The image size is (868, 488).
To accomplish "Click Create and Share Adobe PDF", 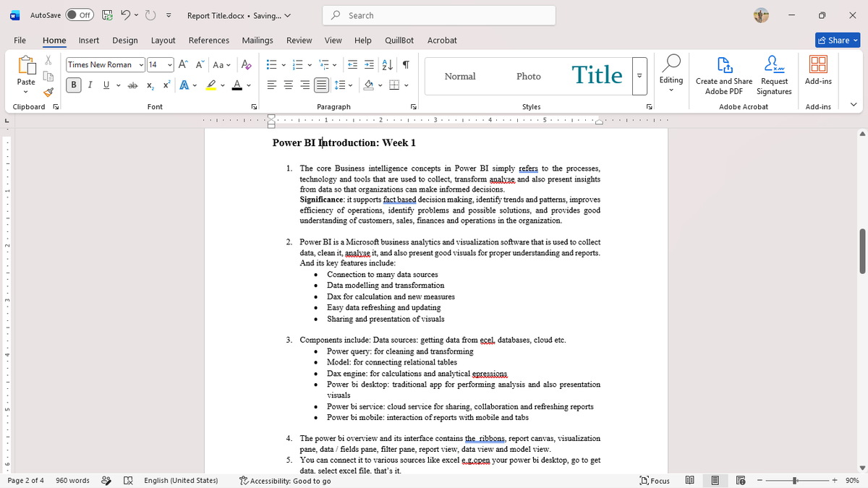I will pyautogui.click(x=723, y=75).
